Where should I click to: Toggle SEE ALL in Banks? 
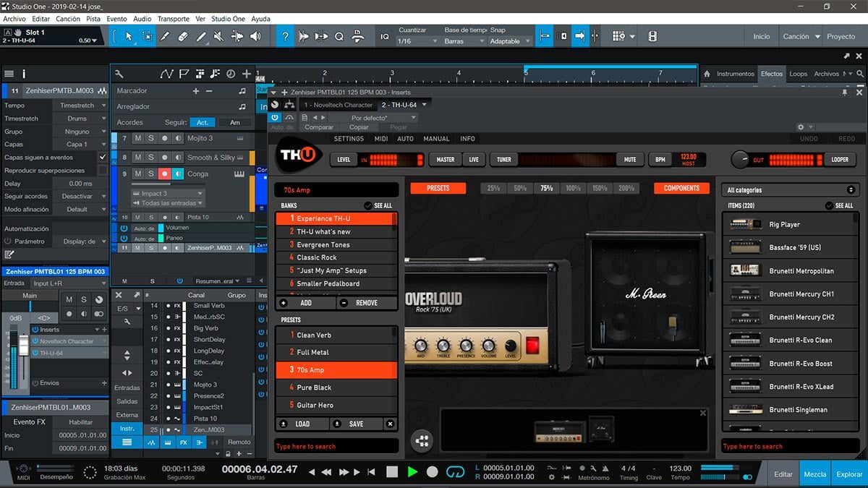tap(378, 205)
